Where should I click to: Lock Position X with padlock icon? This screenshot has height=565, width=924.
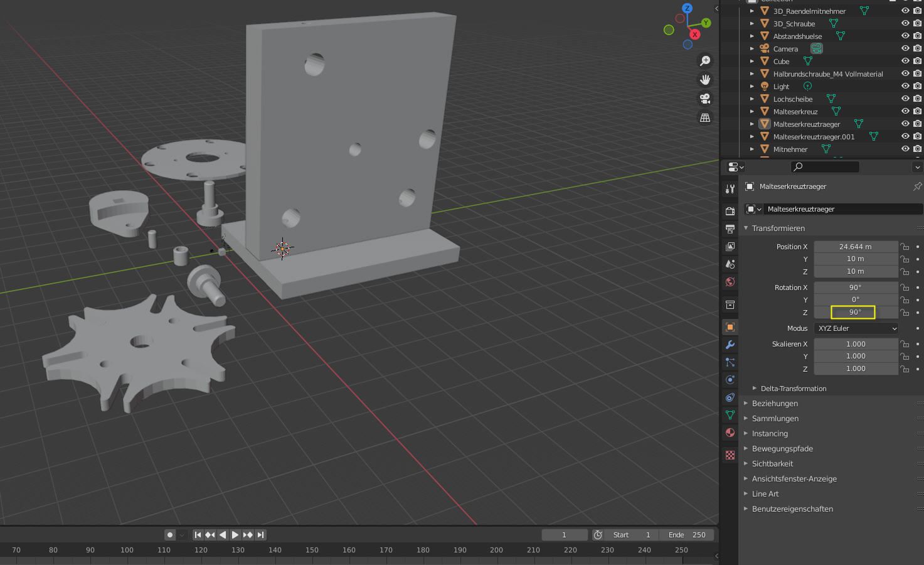(x=905, y=247)
